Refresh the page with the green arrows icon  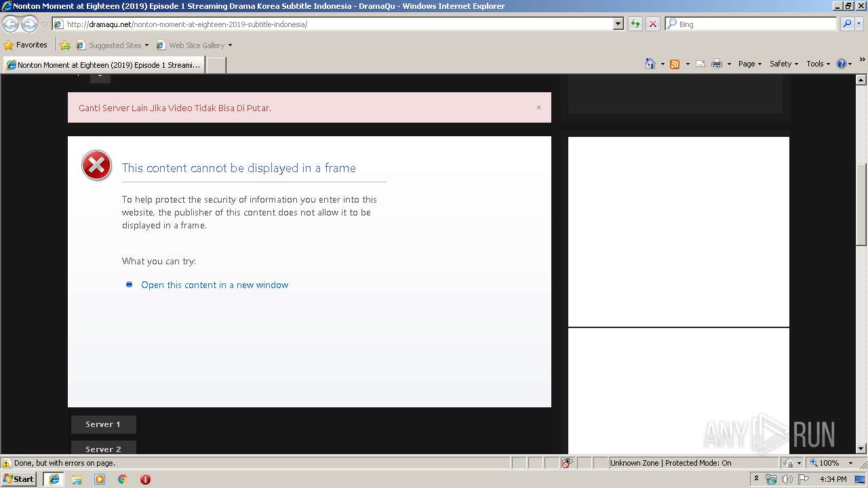pos(635,24)
